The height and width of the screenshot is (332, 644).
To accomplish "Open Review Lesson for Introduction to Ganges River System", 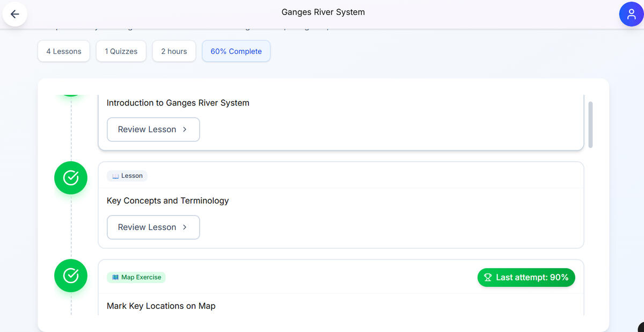I will 153,129.
